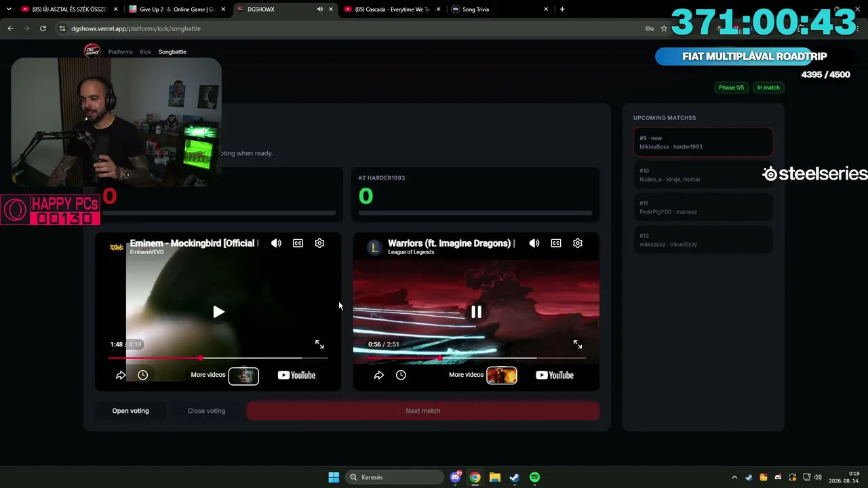This screenshot has width=868, height=488.
Task: Expand the tab search dropdown arrow
Action: pyautogui.click(x=9, y=9)
